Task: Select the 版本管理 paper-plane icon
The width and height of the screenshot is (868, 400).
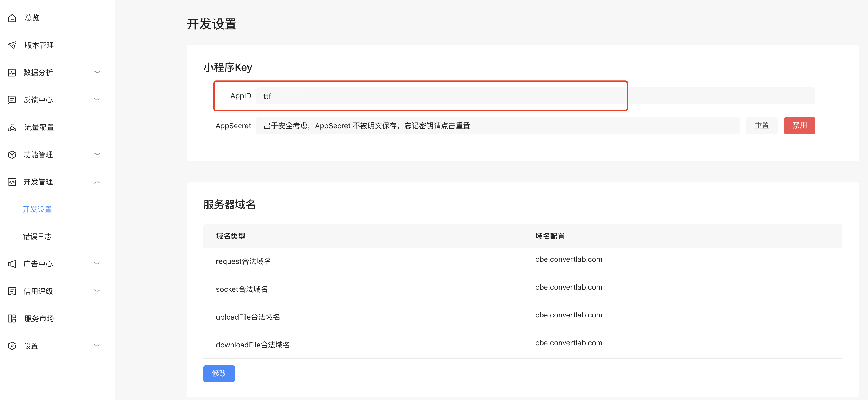Action: pyautogui.click(x=12, y=45)
